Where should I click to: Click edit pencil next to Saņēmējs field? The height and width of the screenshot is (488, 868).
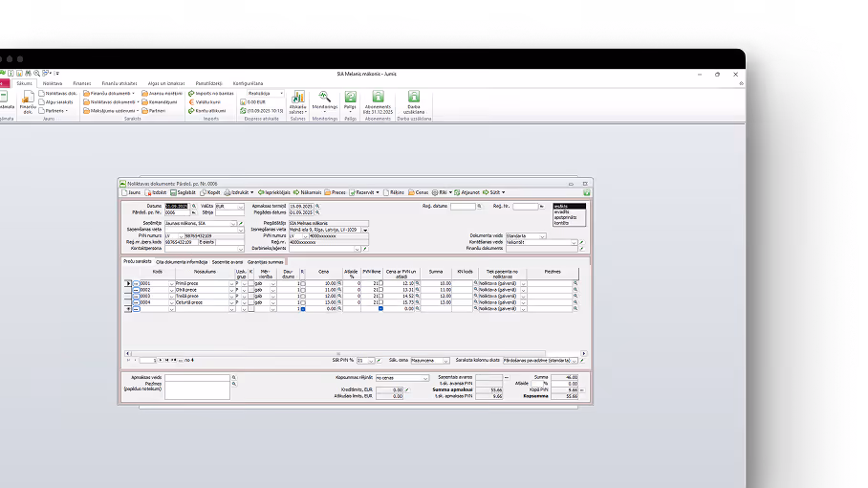pos(241,223)
